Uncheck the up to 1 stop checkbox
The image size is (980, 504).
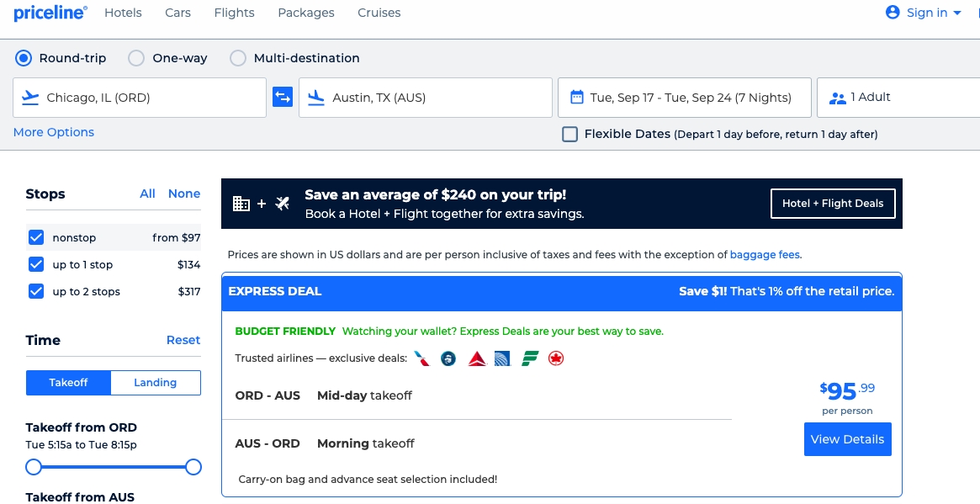[36, 264]
